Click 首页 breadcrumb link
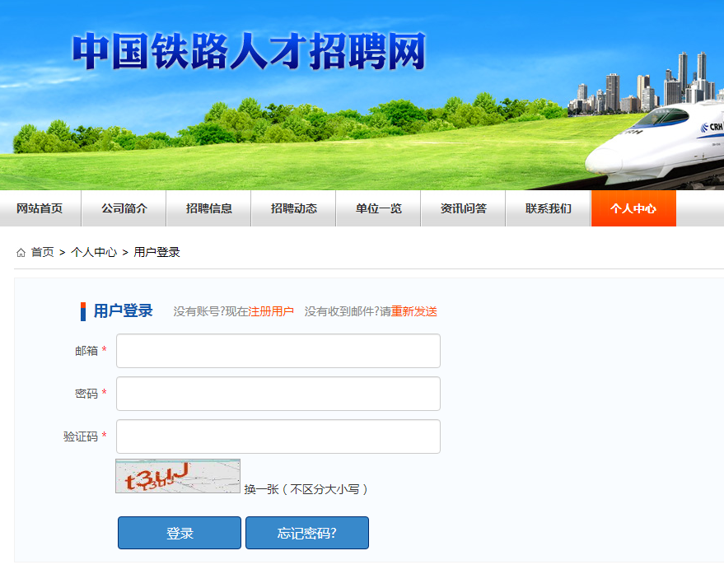This screenshot has height=588, width=724. [x=43, y=253]
